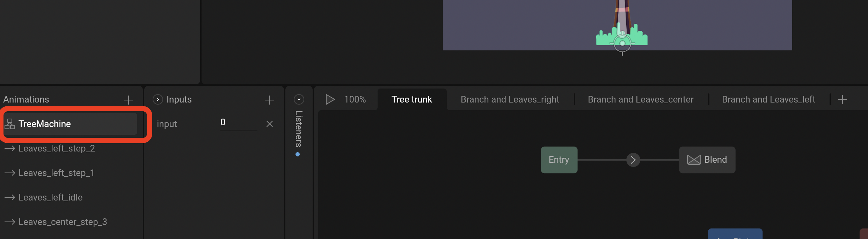This screenshot has width=868, height=239.
Task: Switch to Branch and Leaves_center tab
Action: [640, 100]
